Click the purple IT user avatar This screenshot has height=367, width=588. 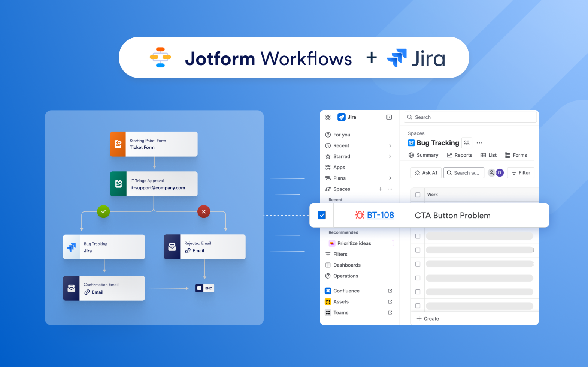point(500,173)
